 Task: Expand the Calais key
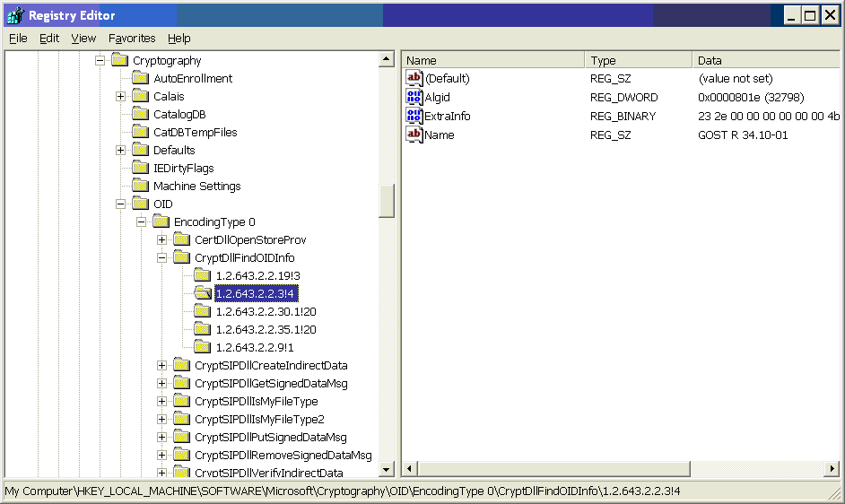tap(120, 96)
